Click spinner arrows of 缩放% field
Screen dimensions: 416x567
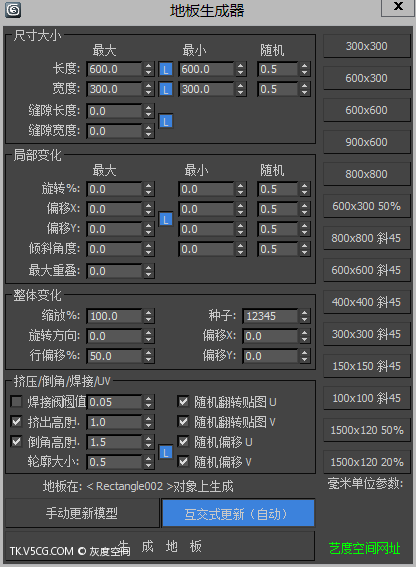pyautogui.click(x=148, y=316)
